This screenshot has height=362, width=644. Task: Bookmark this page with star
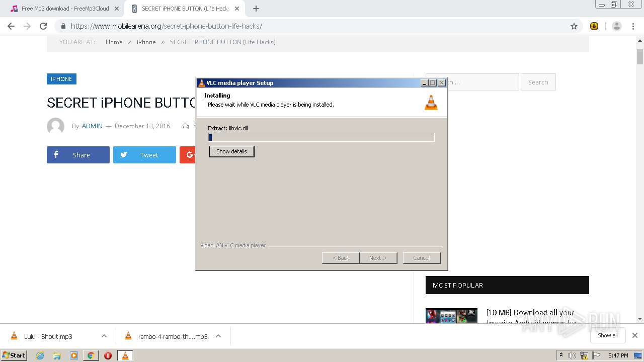point(574,26)
